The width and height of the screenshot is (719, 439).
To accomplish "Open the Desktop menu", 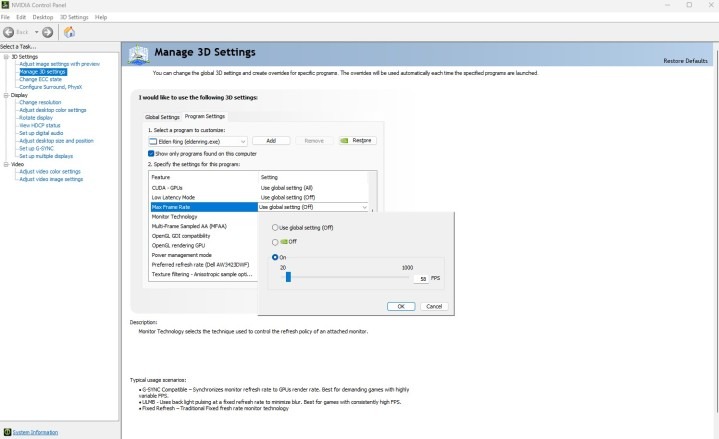I will pos(43,17).
